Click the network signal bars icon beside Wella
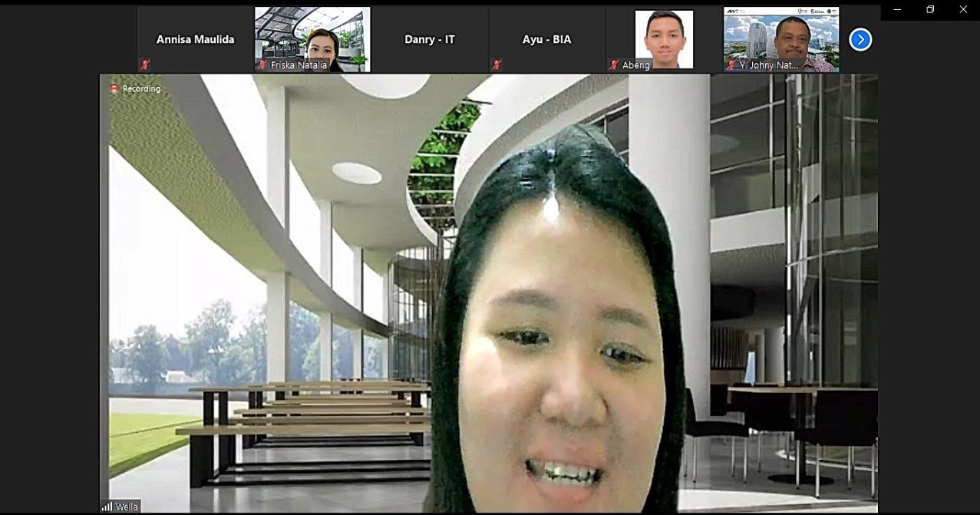Screen dimensions: 980x515 (107, 507)
